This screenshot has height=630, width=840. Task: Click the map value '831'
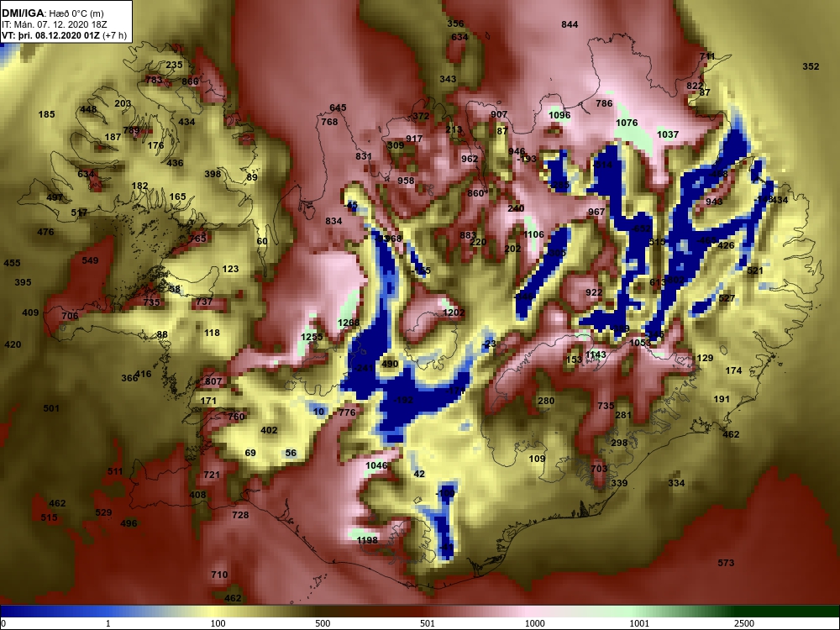click(x=364, y=156)
